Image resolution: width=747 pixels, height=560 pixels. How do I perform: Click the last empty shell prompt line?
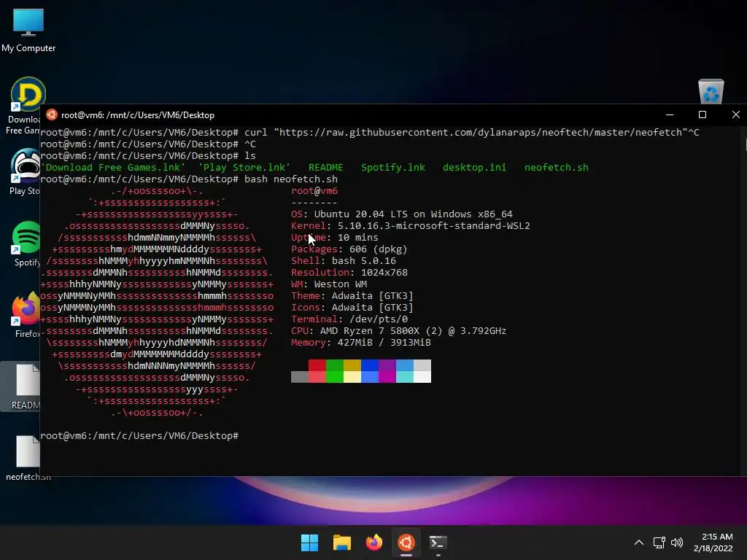point(139,436)
